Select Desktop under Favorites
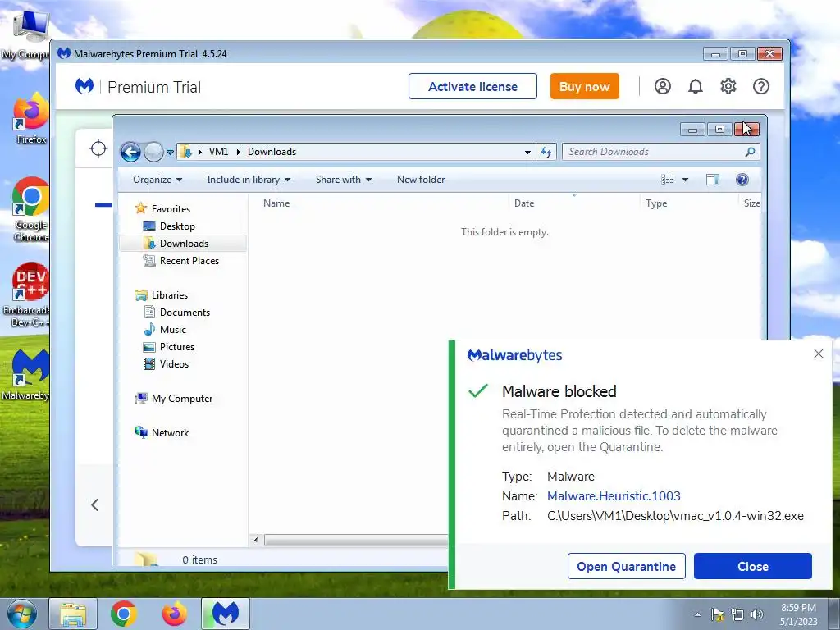 click(177, 226)
